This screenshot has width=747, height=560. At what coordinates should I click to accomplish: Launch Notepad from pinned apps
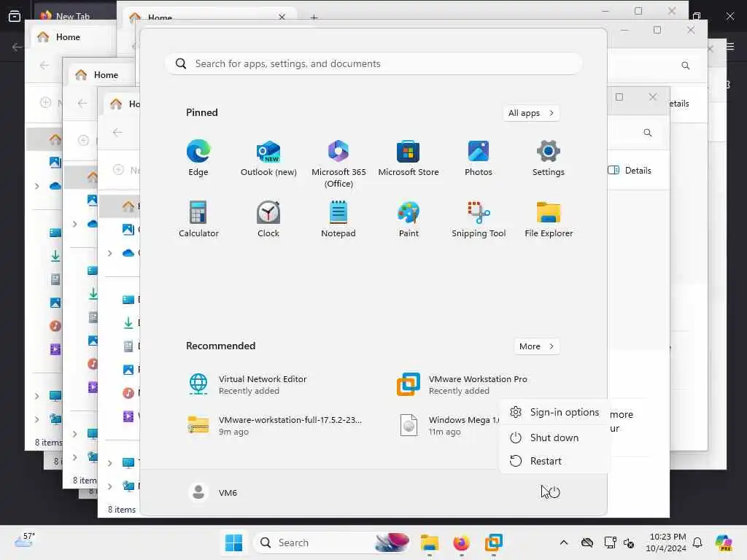(338, 219)
